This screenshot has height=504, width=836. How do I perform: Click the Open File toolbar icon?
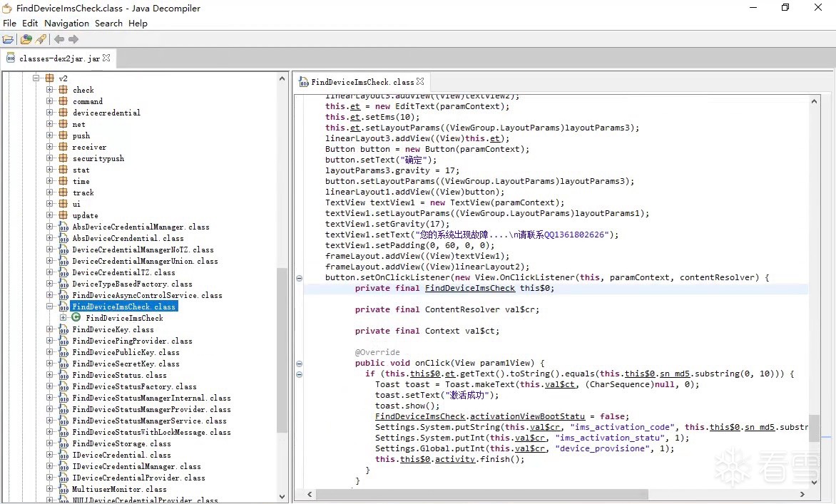(8, 39)
